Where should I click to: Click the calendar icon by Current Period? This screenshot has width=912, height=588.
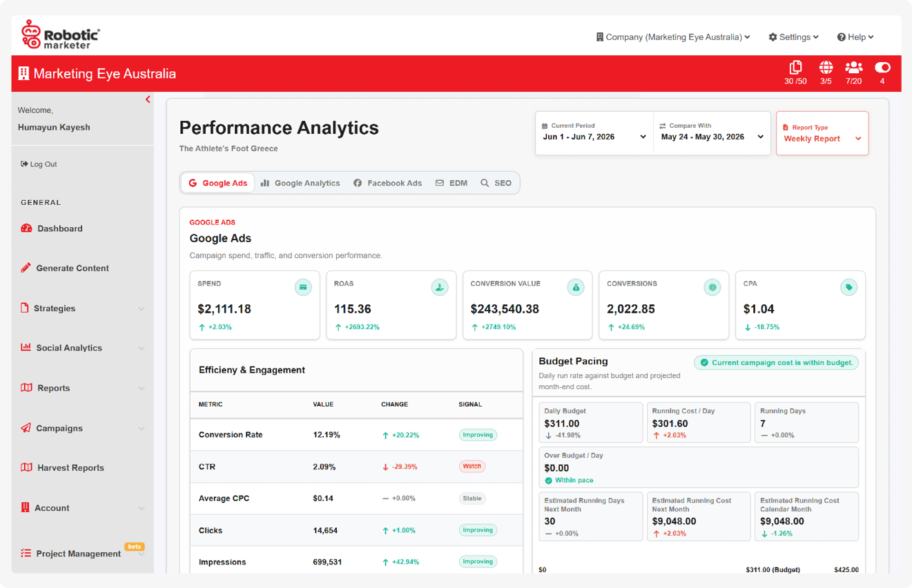tap(545, 126)
